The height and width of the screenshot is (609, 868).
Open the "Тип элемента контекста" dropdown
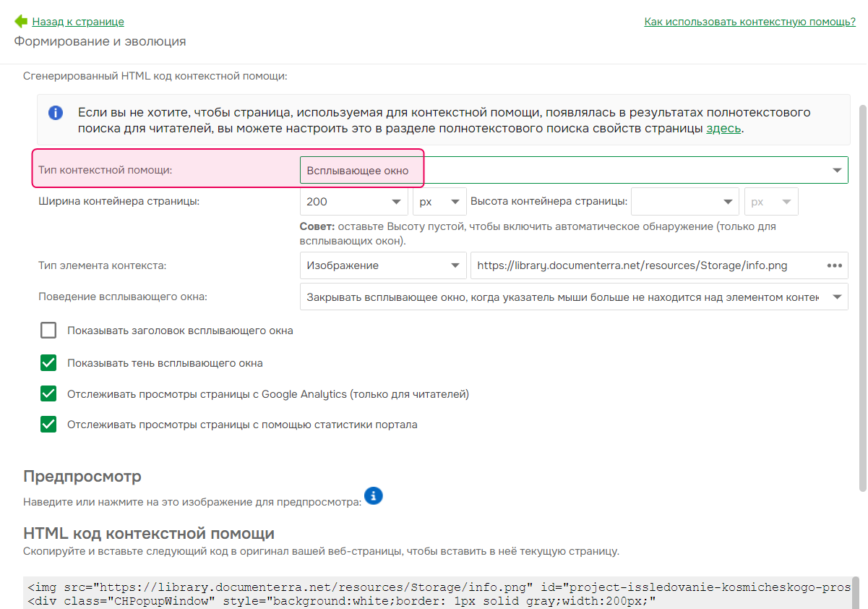[455, 265]
